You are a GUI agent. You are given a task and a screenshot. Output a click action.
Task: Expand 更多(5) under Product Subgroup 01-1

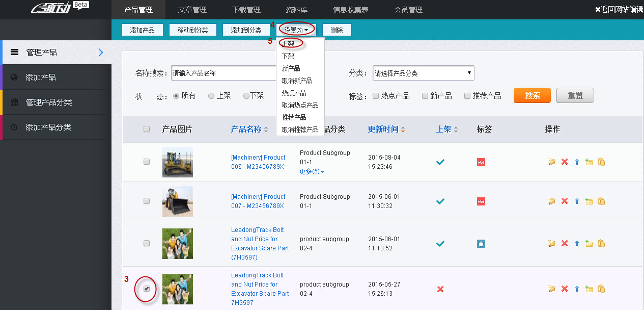click(312, 171)
